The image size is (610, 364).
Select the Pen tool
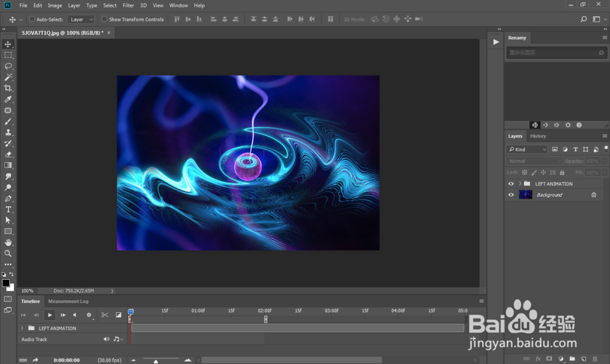[8, 198]
